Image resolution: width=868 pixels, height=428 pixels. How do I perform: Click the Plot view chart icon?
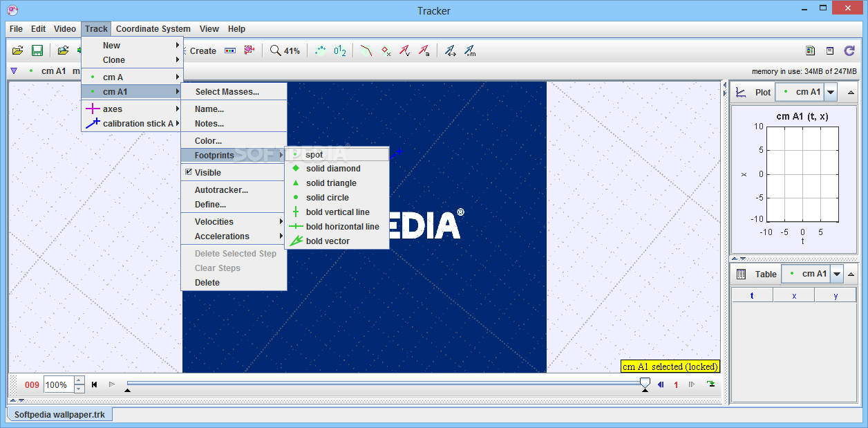(742, 92)
